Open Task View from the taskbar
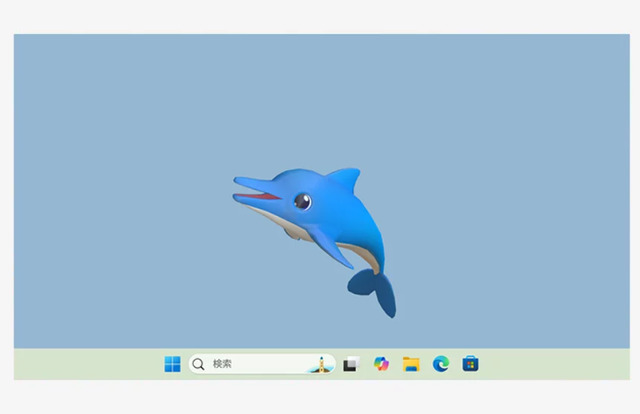The width and height of the screenshot is (640, 414). click(350, 364)
